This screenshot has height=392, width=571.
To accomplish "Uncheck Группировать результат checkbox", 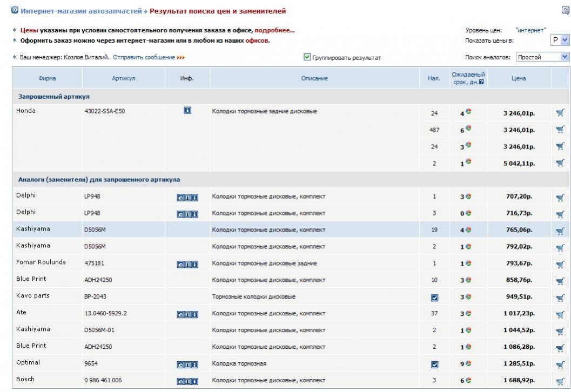I will pos(307,57).
